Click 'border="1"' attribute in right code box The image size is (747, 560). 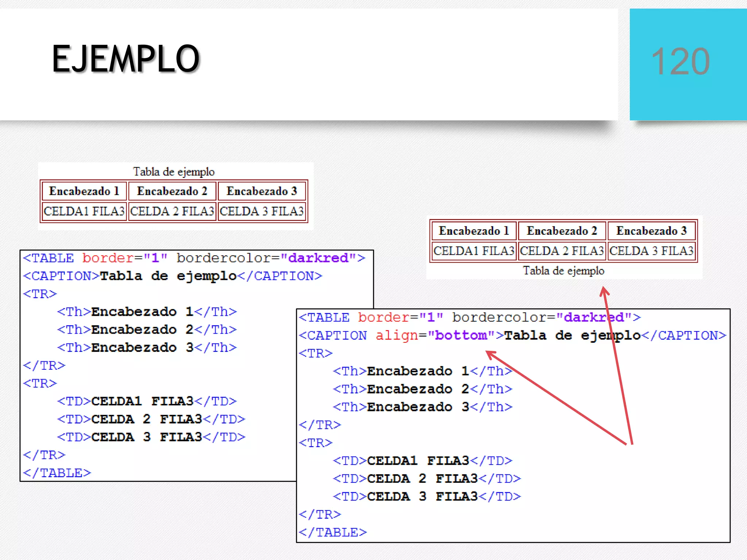point(400,318)
